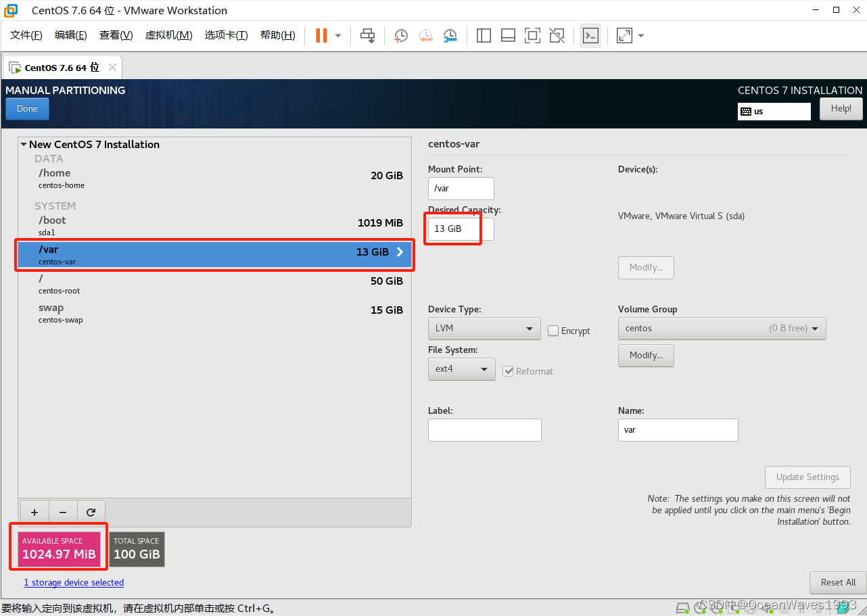
Task: Select the swap centos-swap partition row
Action: tap(215, 313)
